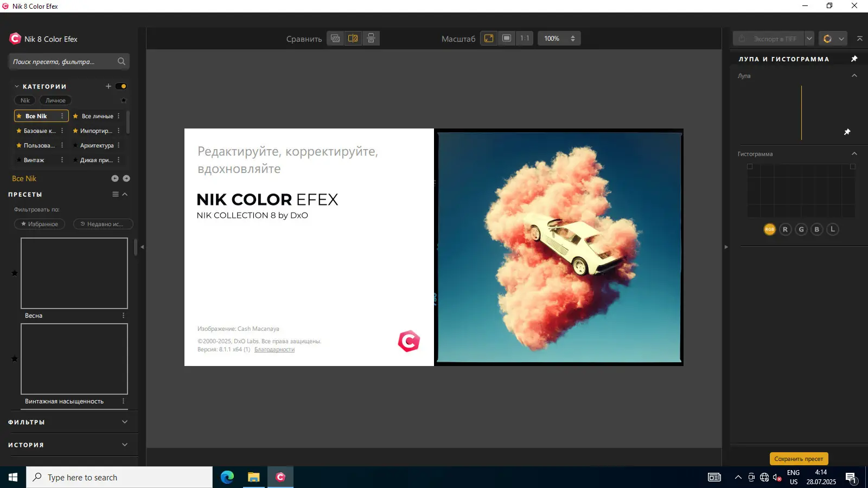
Task: Select the Весна preset thumbnail
Action: [74, 273]
